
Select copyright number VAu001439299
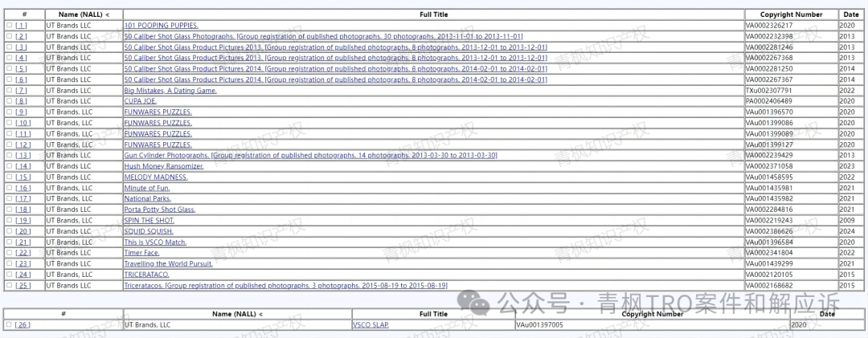(x=769, y=263)
